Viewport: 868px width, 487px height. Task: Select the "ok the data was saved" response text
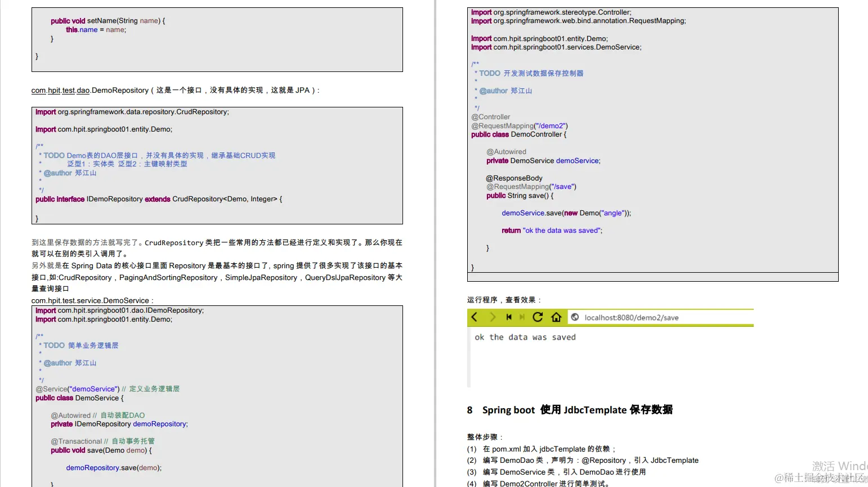[524, 337]
